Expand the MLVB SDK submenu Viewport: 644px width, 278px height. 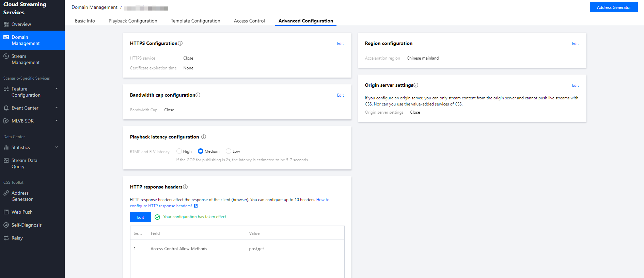[57, 121]
